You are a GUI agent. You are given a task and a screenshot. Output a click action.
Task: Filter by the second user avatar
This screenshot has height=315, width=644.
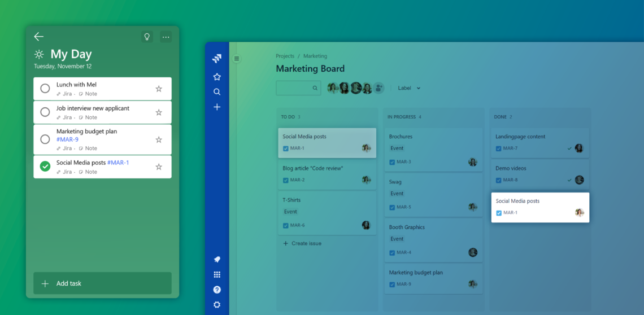coord(344,88)
